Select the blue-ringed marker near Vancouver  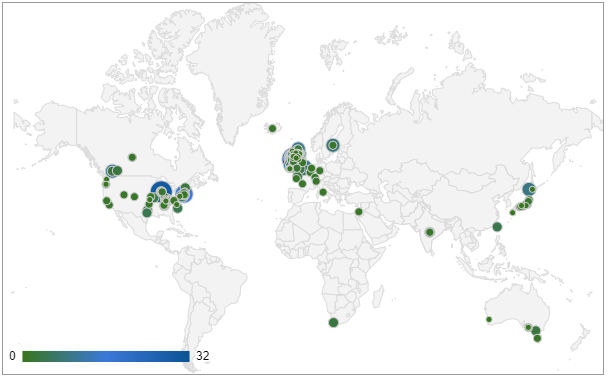[112, 171]
